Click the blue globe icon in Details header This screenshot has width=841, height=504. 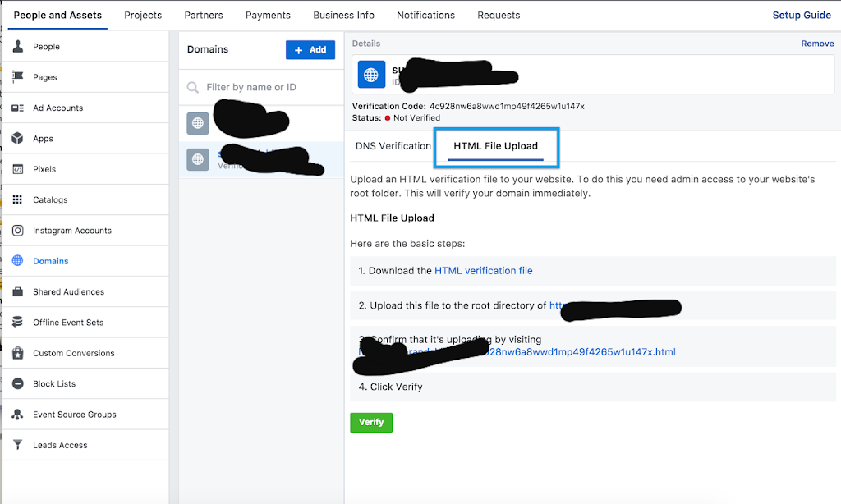[371, 75]
